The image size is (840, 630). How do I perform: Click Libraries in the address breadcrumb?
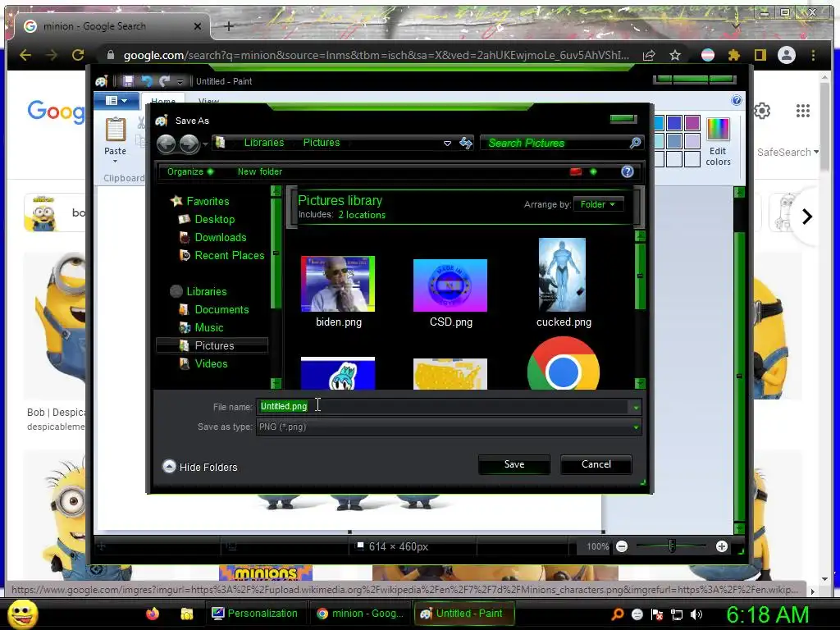[x=264, y=143]
